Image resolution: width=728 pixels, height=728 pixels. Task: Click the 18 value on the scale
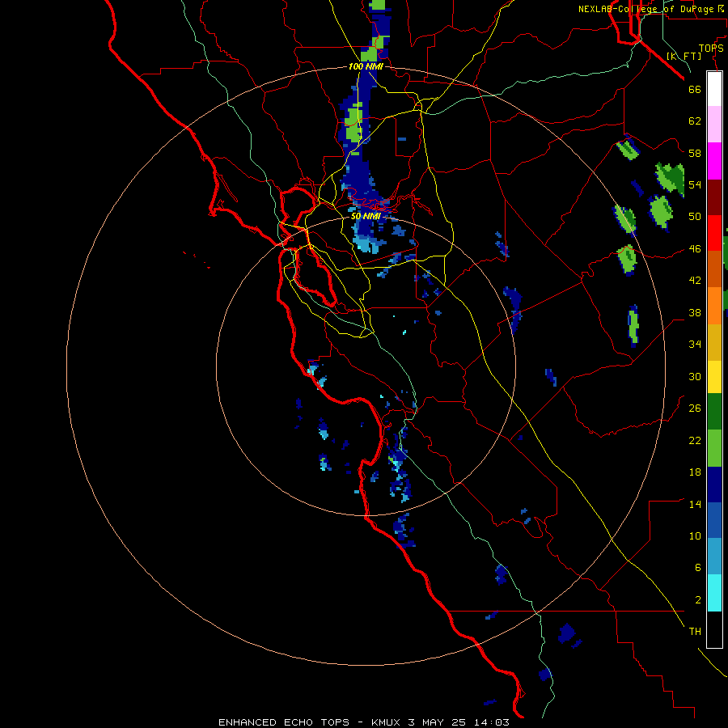pos(695,472)
